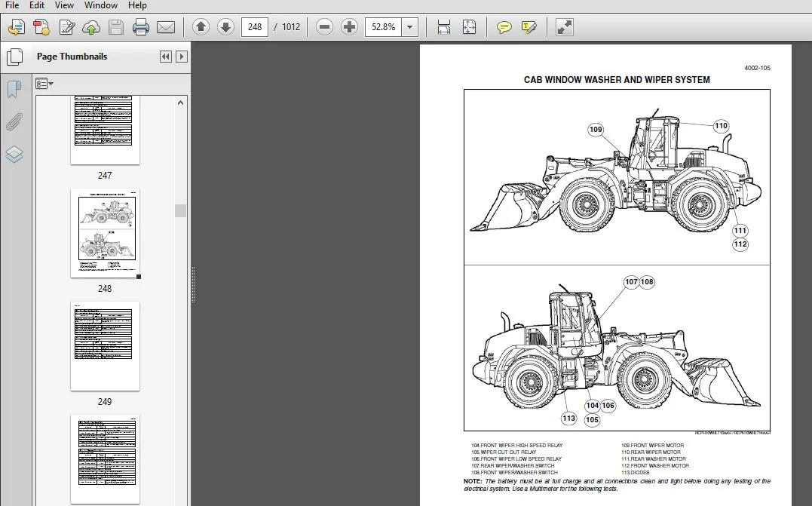Click callout 113 in the lower diagram

coord(568,418)
